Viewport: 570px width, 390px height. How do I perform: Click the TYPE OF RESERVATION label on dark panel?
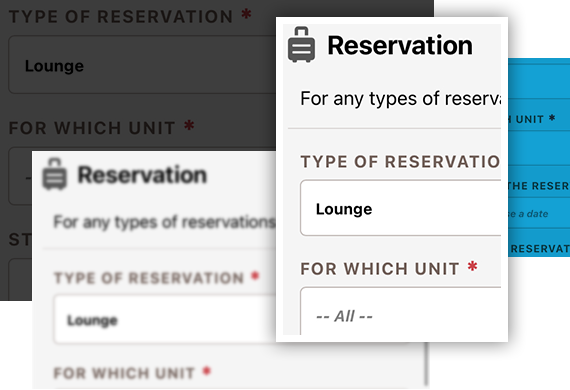coord(121,17)
